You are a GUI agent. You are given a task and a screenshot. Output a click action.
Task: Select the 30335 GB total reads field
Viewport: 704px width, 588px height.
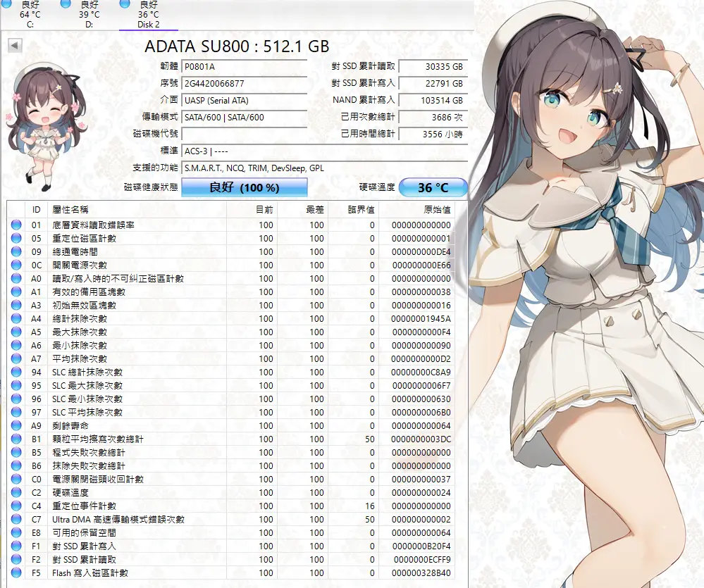433,67
